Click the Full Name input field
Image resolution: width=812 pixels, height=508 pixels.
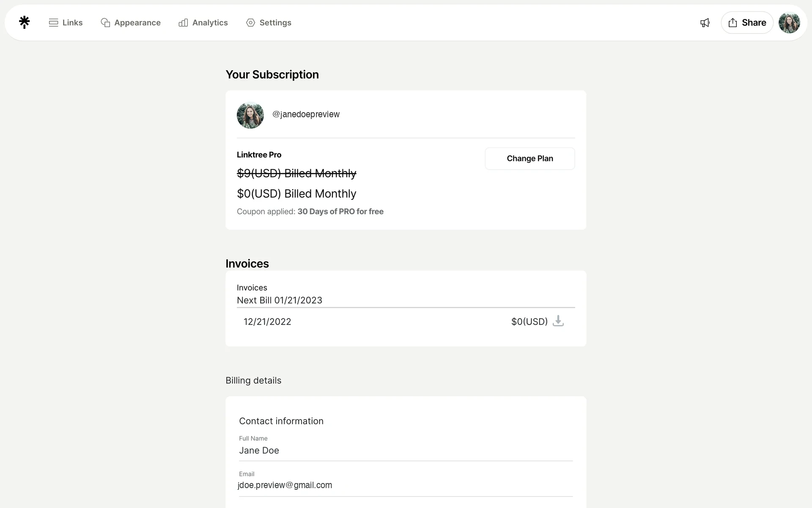[x=406, y=450]
